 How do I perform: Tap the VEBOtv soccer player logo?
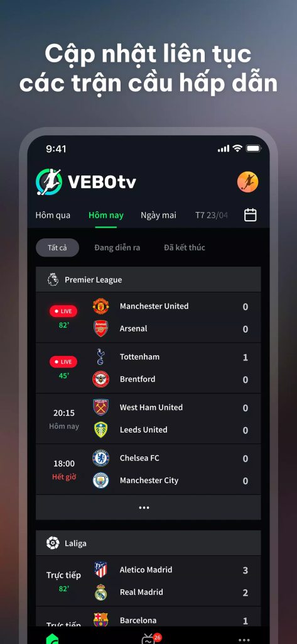pos(49,182)
